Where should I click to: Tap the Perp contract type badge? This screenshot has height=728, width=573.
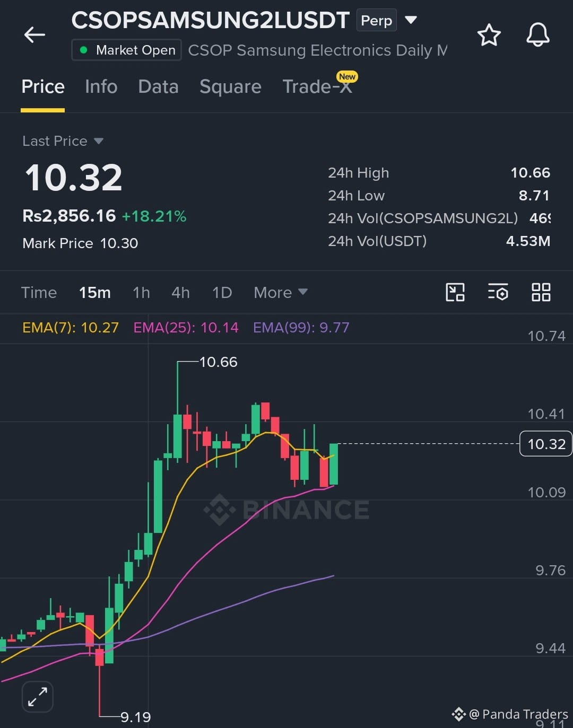click(x=376, y=21)
